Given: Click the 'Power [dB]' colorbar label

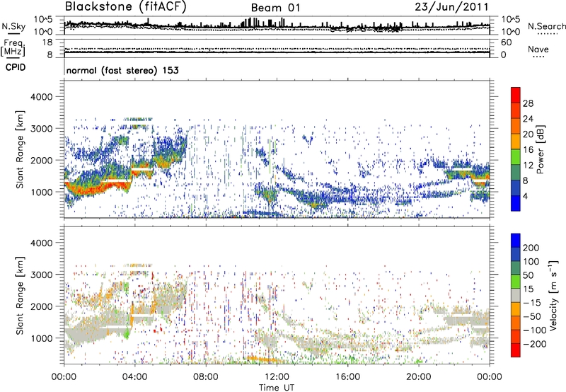Looking at the screenshot, I should (x=540, y=149).
